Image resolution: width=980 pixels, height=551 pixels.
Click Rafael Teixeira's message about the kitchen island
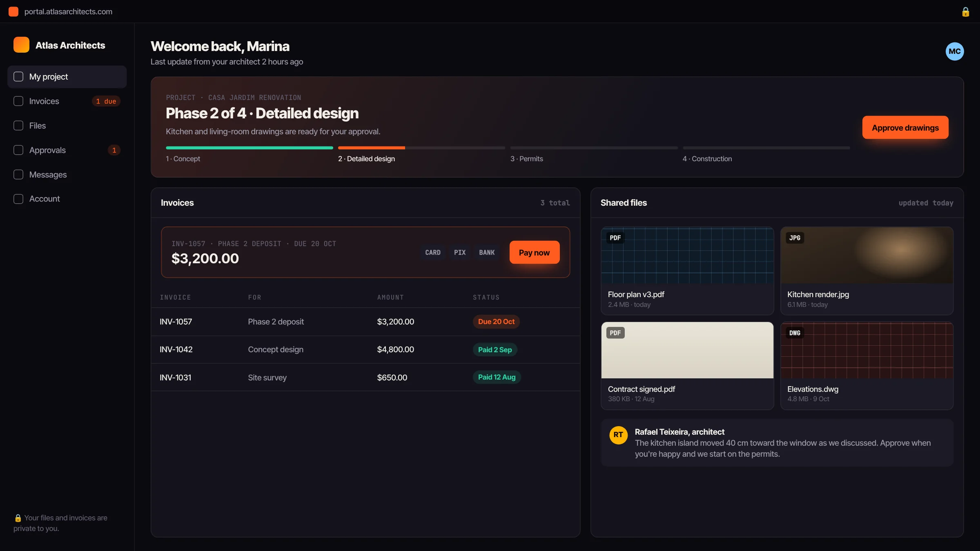(777, 443)
